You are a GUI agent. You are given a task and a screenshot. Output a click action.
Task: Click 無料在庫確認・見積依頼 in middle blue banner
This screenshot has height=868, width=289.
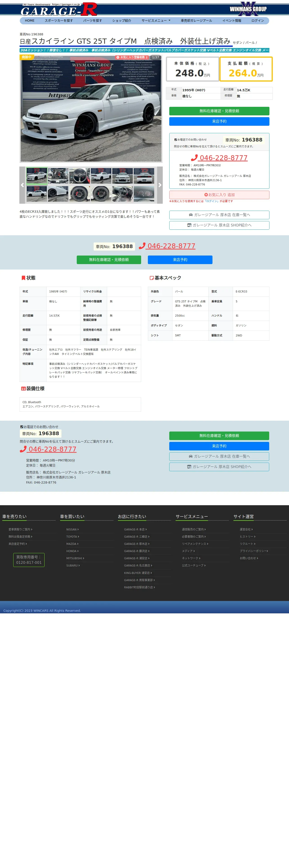(109, 260)
